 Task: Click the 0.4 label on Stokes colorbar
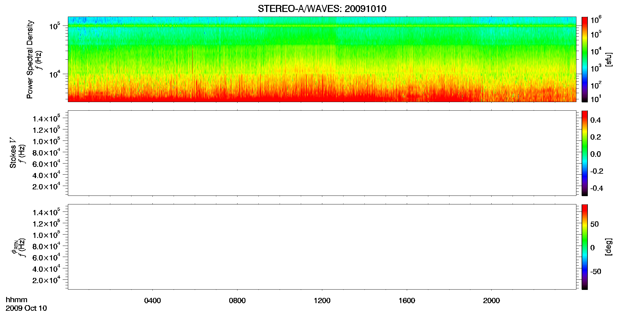point(595,120)
